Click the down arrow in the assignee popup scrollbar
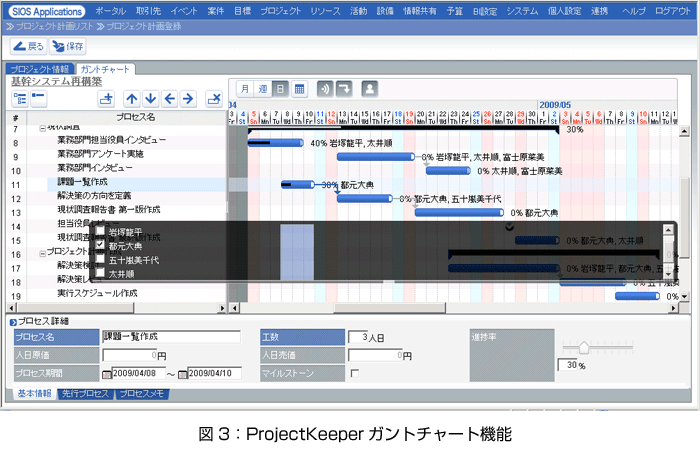Screen dimensions: 700x450 click(x=668, y=273)
